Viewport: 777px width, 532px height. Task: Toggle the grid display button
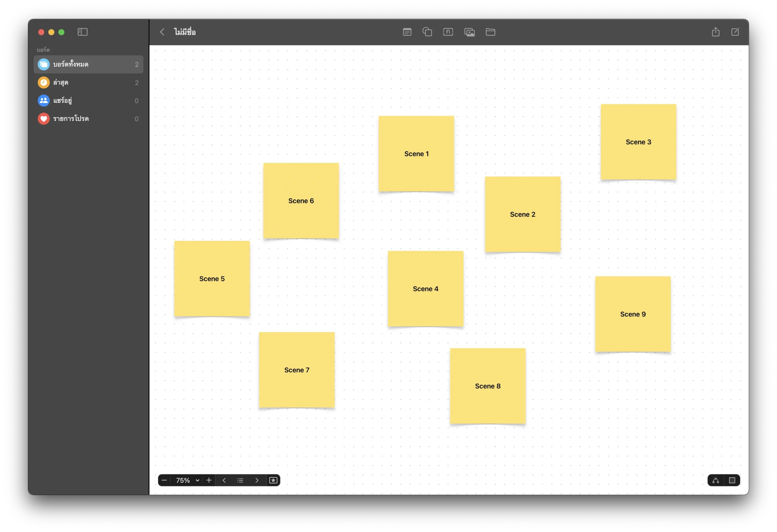[732, 480]
